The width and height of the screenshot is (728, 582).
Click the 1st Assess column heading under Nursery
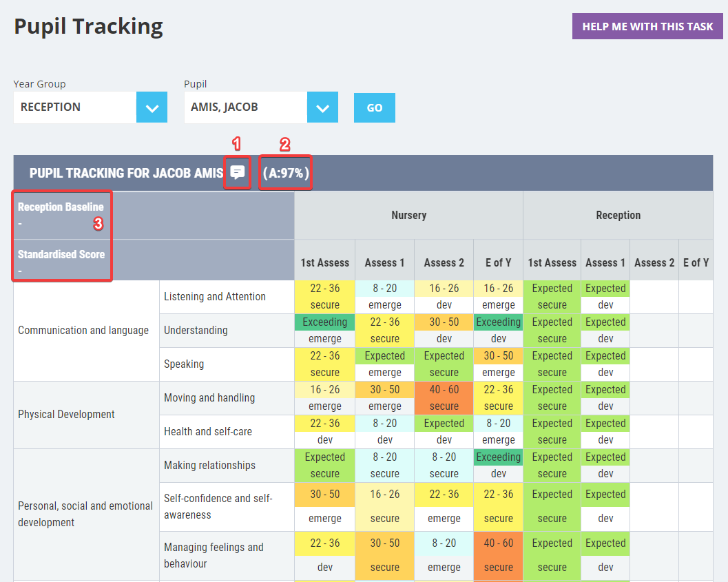tap(324, 262)
